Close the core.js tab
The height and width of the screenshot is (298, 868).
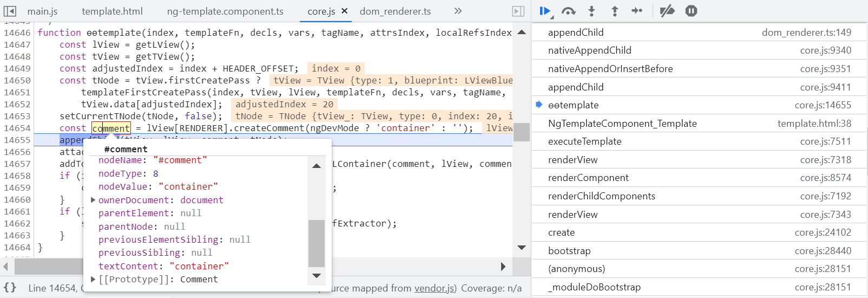(345, 11)
